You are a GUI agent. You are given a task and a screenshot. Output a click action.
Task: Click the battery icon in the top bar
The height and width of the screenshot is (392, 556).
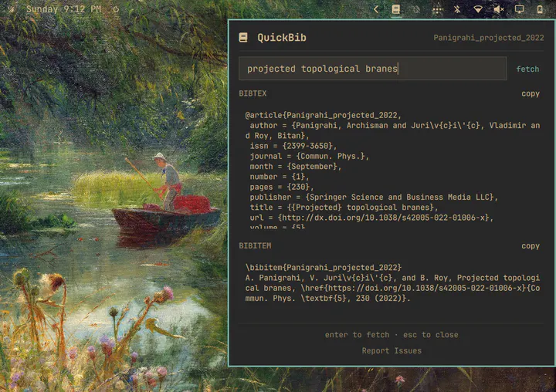[540, 9]
